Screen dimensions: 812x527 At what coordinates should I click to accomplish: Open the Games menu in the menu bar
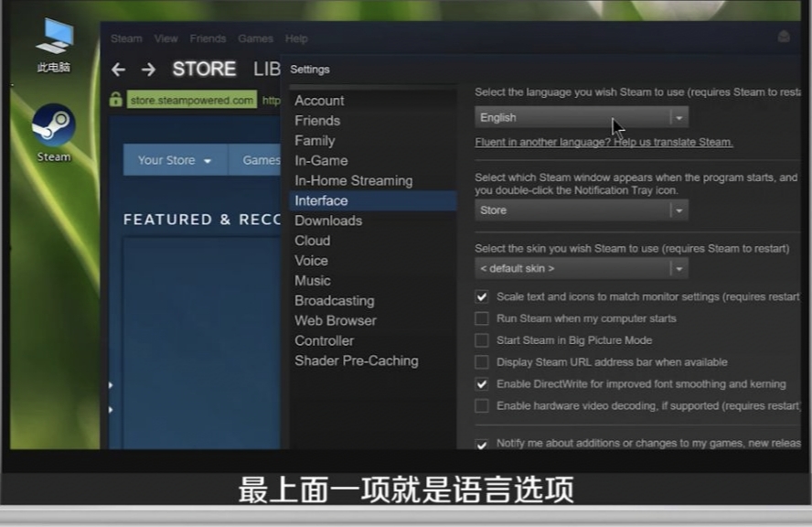(x=255, y=38)
